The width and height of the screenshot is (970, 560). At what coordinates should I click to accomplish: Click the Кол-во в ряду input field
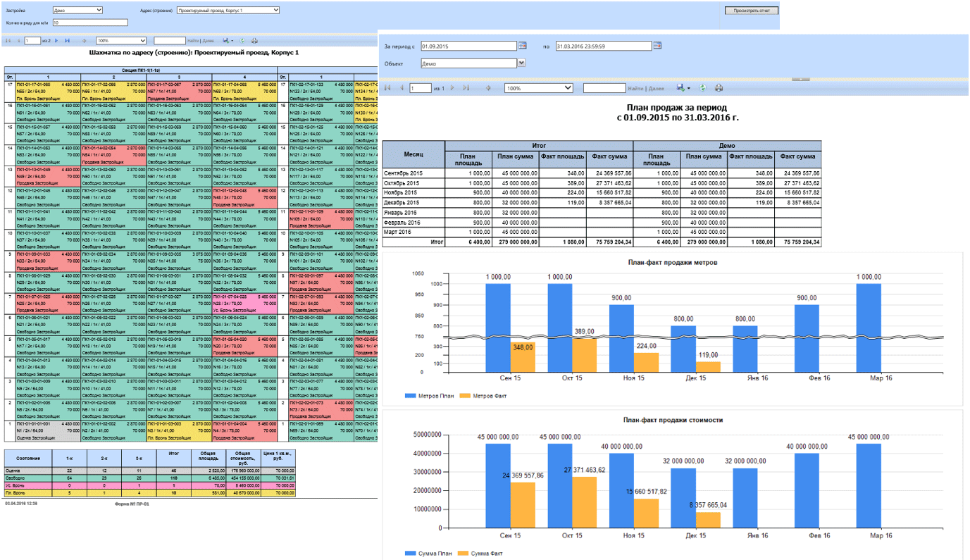[90, 23]
